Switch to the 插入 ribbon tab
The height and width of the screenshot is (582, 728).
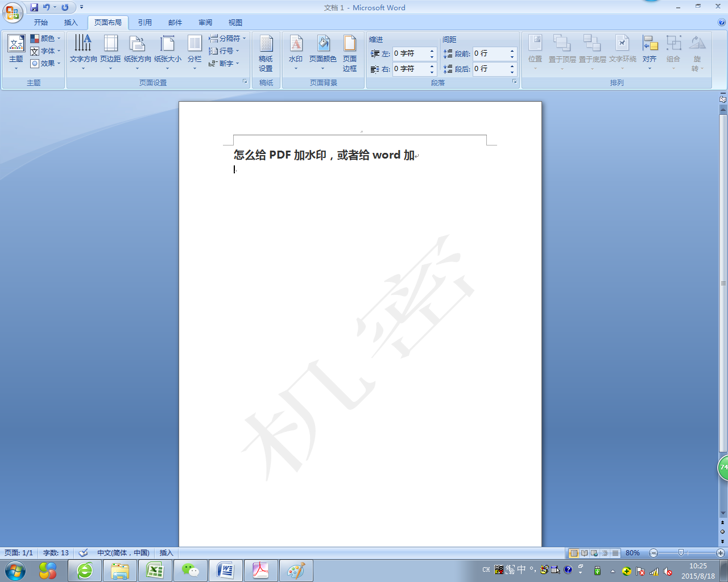[x=71, y=23]
